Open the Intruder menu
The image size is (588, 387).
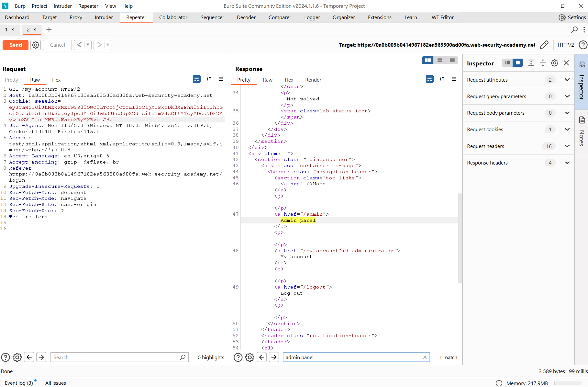tap(63, 6)
